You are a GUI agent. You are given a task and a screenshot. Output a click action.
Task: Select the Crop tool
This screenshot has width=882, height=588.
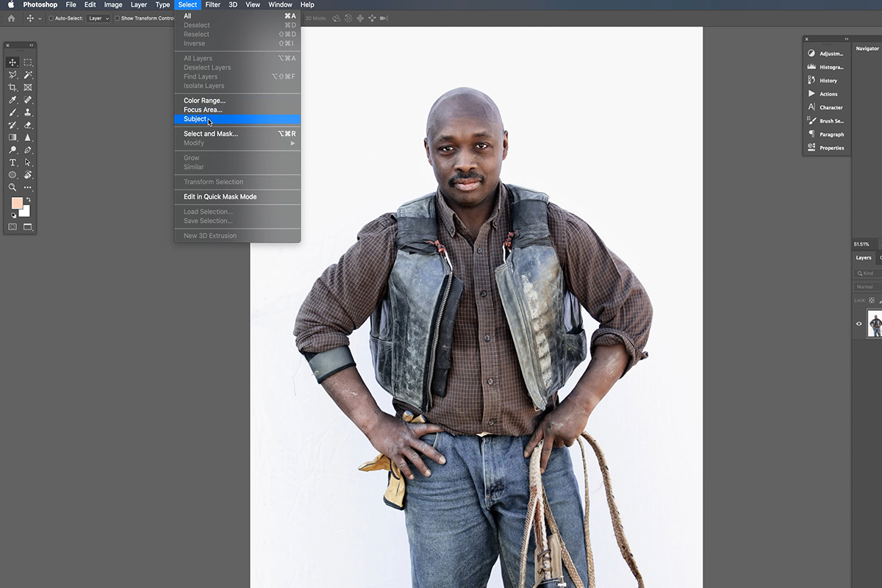pyautogui.click(x=12, y=87)
